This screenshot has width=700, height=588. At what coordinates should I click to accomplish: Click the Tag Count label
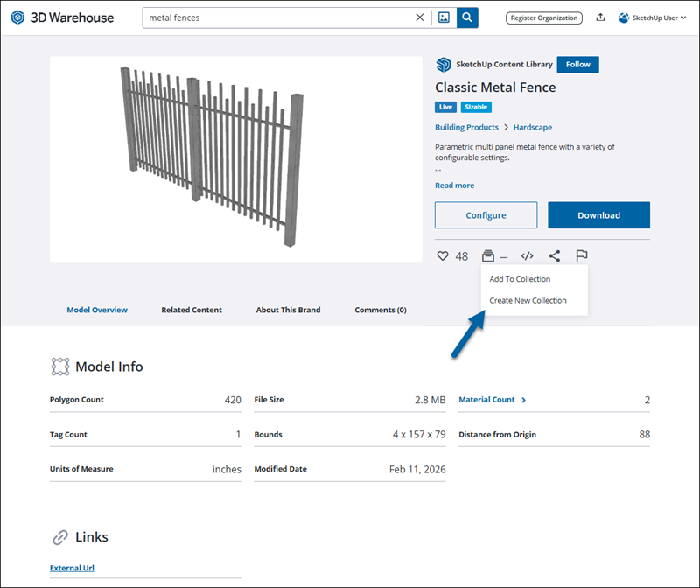[x=68, y=434]
